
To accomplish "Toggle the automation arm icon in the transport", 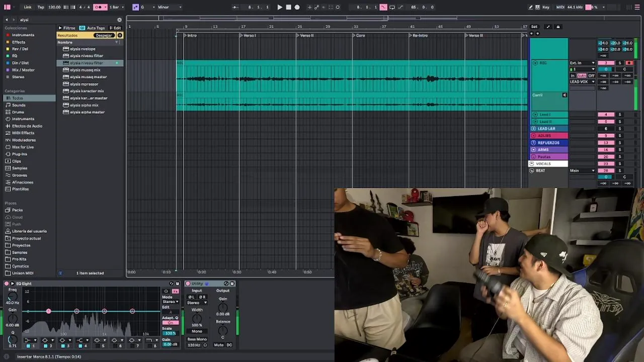I will tap(316, 7).
